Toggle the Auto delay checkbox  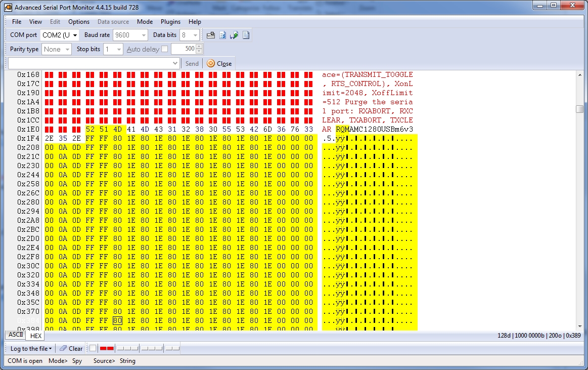pyautogui.click(x=164, y=49)
